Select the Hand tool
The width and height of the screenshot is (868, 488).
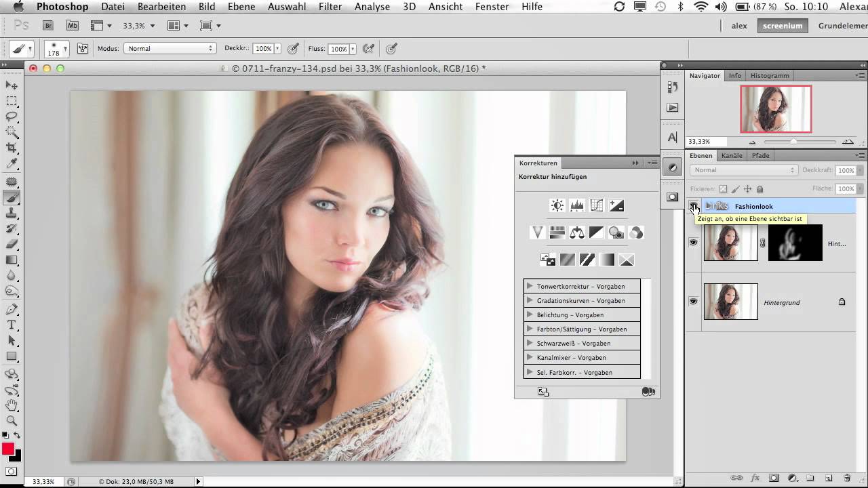point(12,405)
